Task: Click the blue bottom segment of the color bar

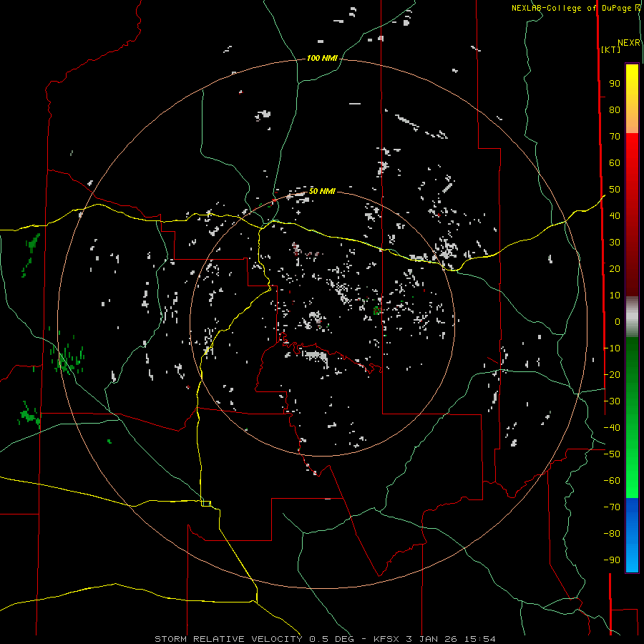Action: click(632, 535)
